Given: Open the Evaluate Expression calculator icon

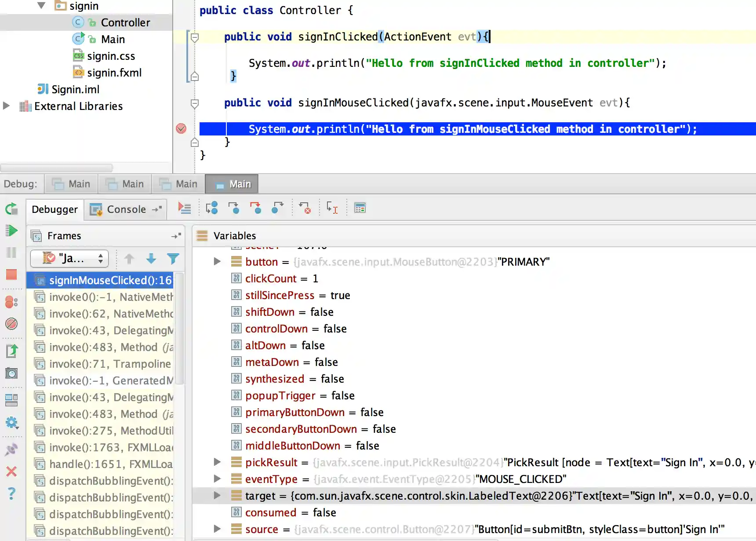Looking at the screenshot, I should coord(360,208).
